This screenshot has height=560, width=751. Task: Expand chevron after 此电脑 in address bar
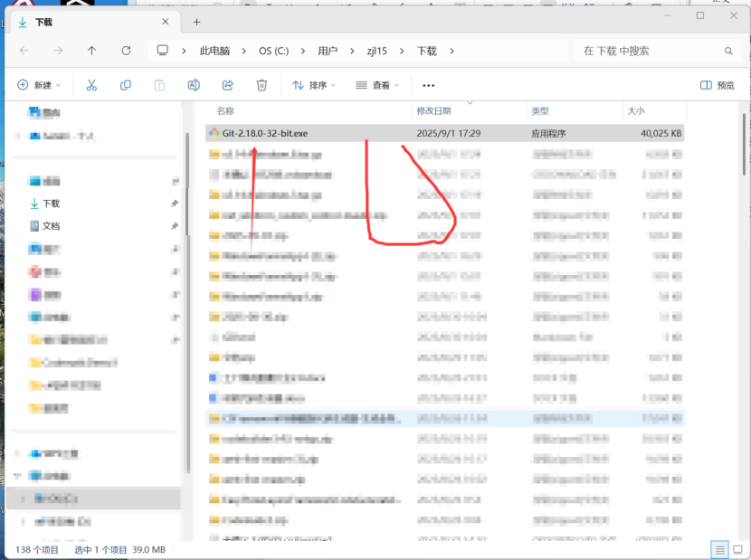[x=243, y=51]
